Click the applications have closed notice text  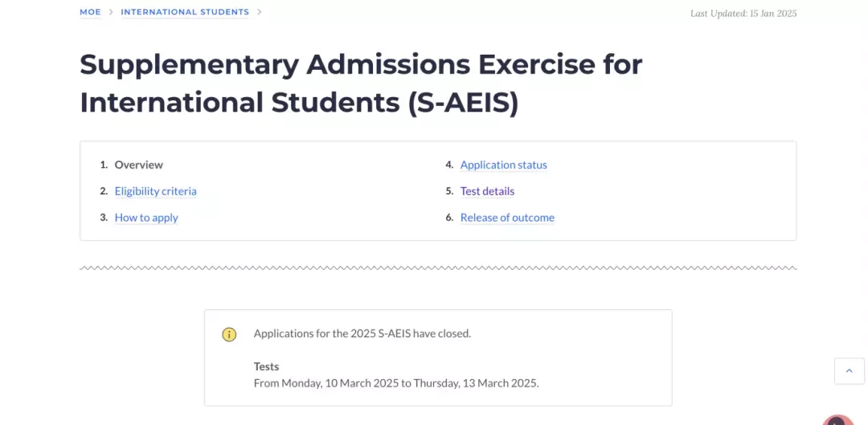coord(362,333)
